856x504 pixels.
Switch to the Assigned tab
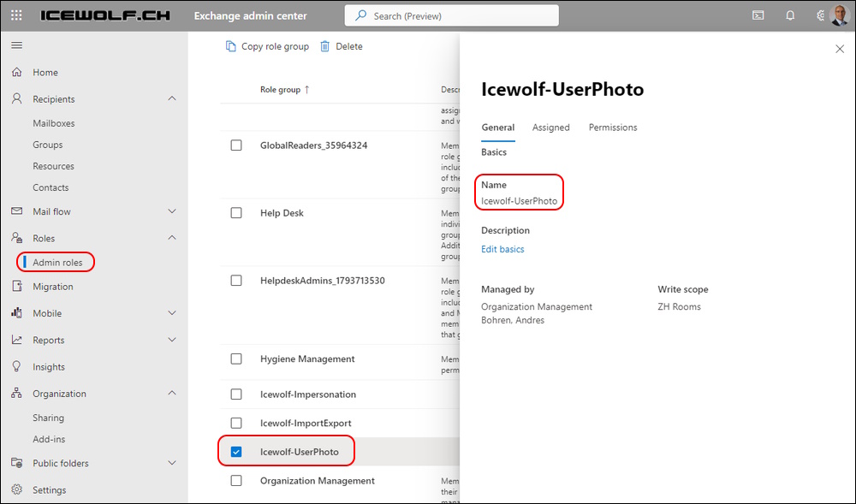point(550,127)
